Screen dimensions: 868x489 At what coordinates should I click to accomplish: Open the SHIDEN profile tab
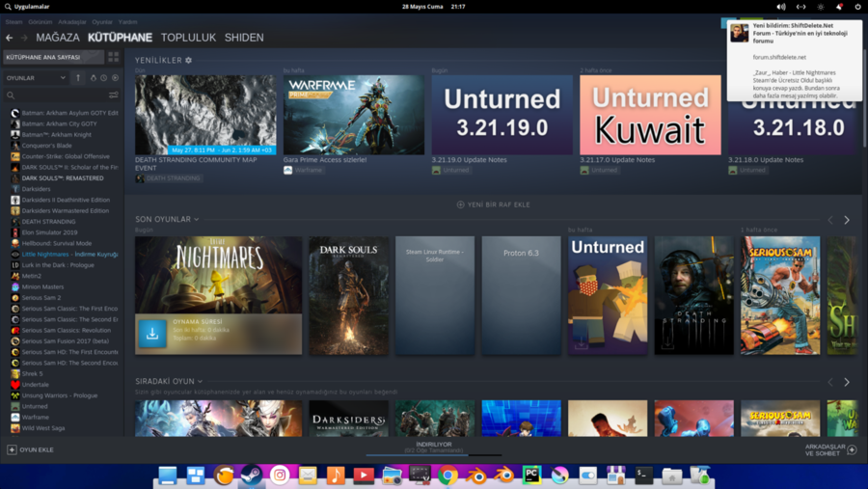coord(244,38)
